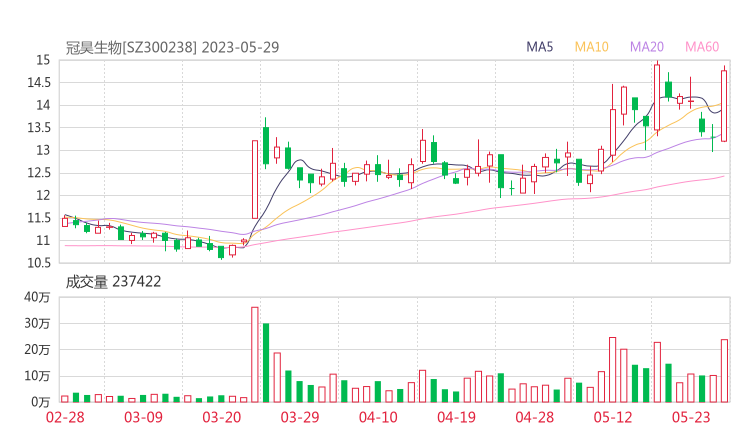Click the 04-10 date axis label

click(378, 417)
